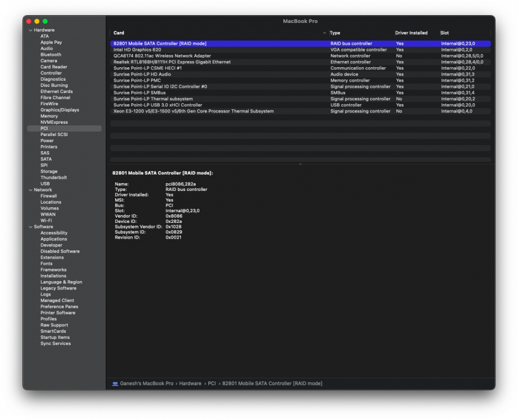Select Card Reader in the sidebar
The height and width of the screenshot is (420, 518).
tap(54, 67)
